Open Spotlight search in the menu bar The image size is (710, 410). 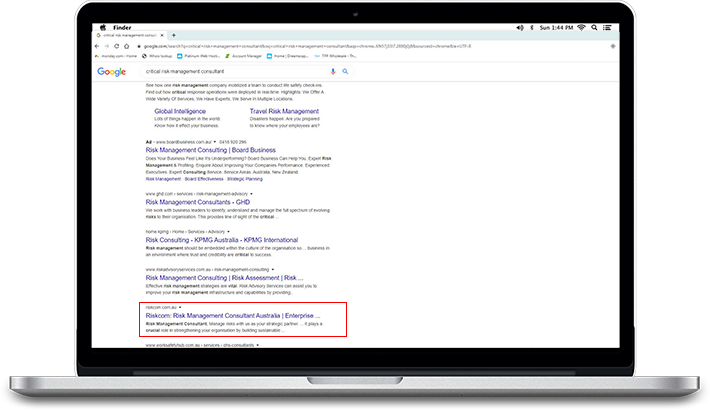point(594,28)
